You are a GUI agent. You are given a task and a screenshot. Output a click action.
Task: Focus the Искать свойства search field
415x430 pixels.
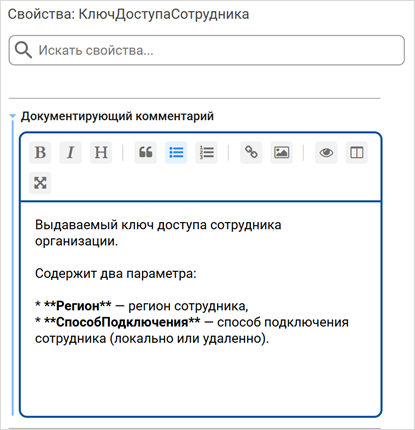(207, 50)
